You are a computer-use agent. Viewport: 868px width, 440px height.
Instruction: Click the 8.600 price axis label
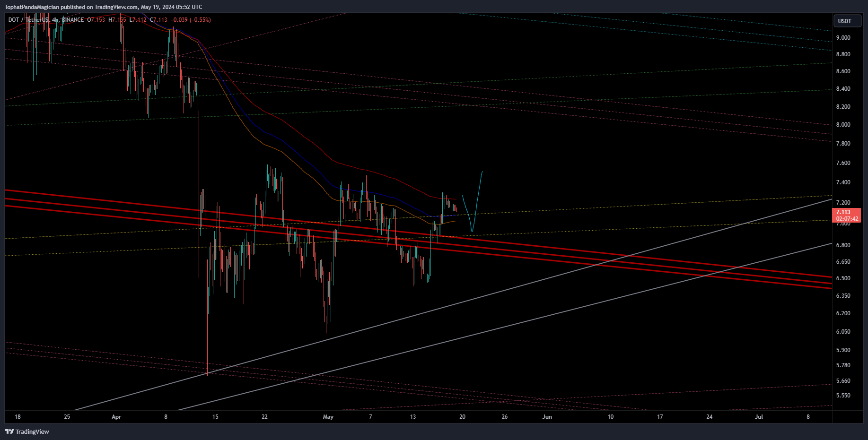click(x=843, y=71)
